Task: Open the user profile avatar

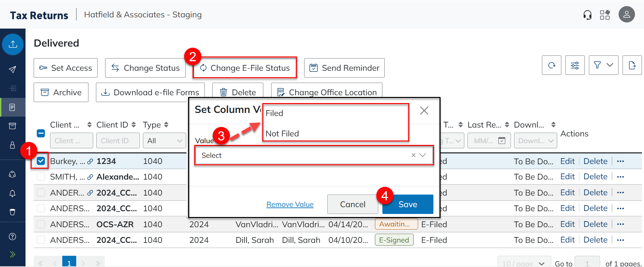Action: 626,15
